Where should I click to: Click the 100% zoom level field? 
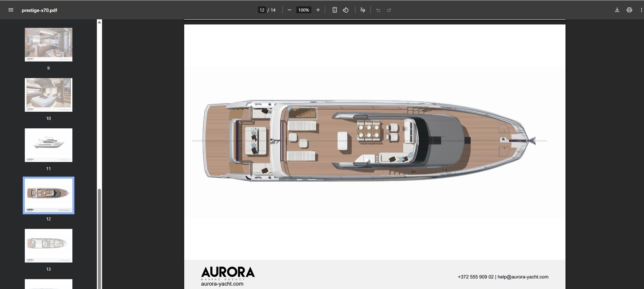[303, 10]
